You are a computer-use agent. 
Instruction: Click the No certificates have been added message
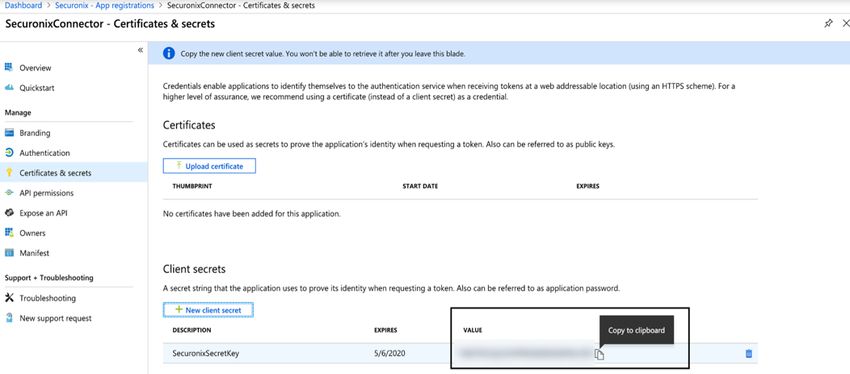[252, 214]
